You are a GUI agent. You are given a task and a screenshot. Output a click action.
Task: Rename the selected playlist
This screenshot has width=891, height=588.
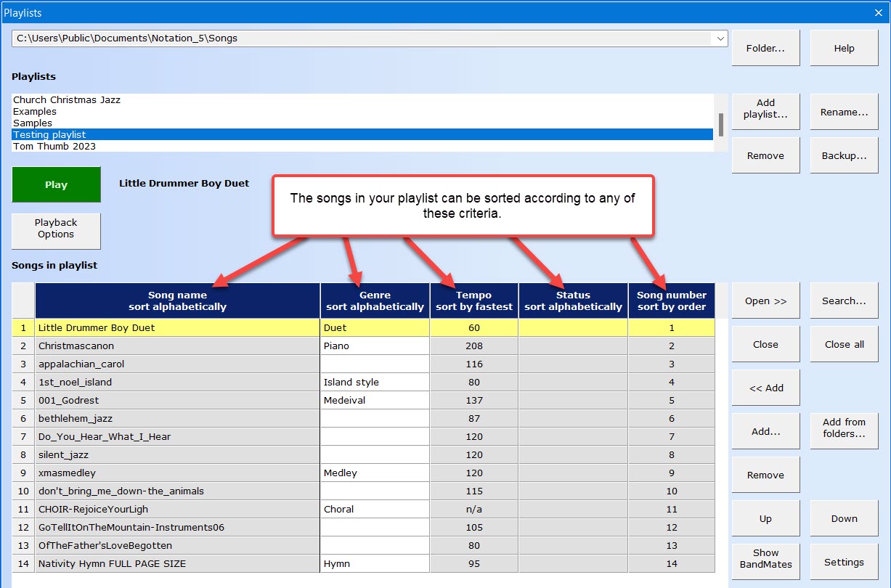coord(844,113)
